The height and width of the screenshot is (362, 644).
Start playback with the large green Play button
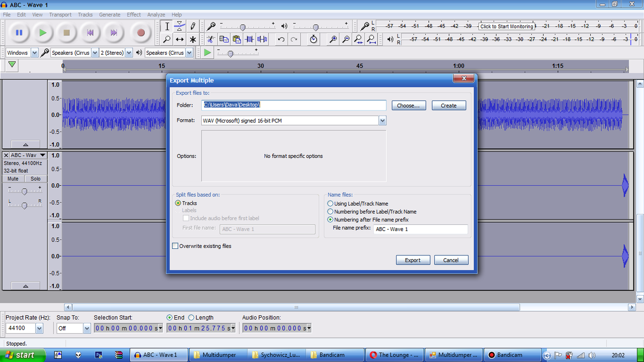(x=43, y=33)
